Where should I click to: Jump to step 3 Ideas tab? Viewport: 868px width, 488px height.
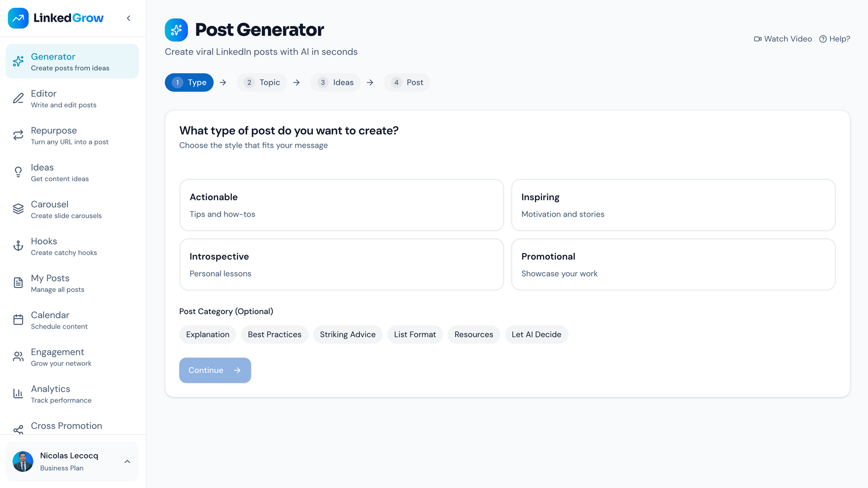click(x=335, y=83)
